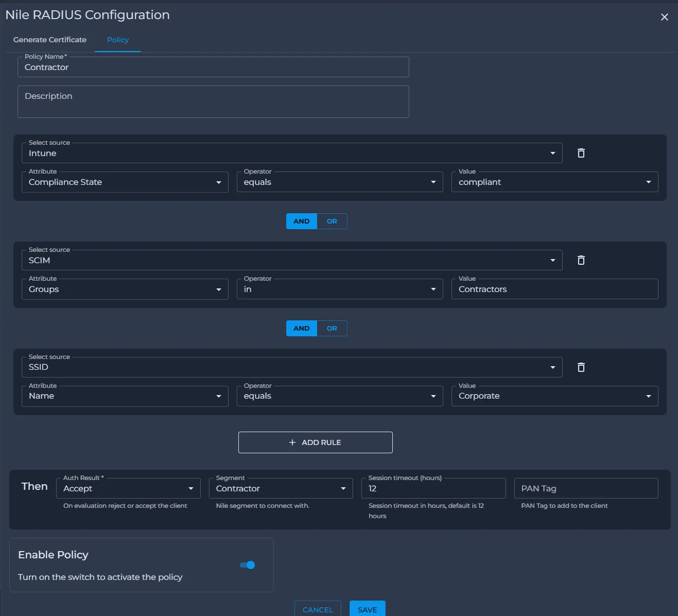This screenshot has width=678, height=616.
Task: Open the Auth Result Accept dropdown
Action: coord(128,488)
